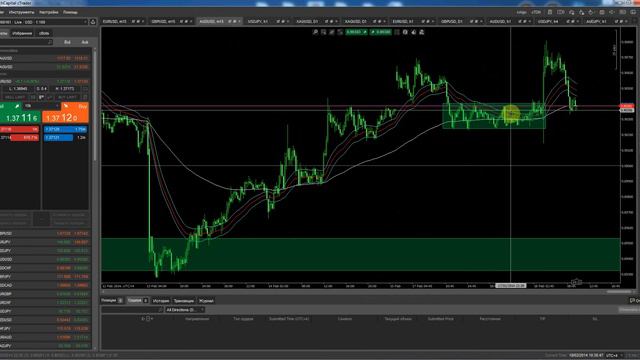Open the GBPUSD m15 tab dropdown arrow
The image size is (640, 360).
pos(191,21)
